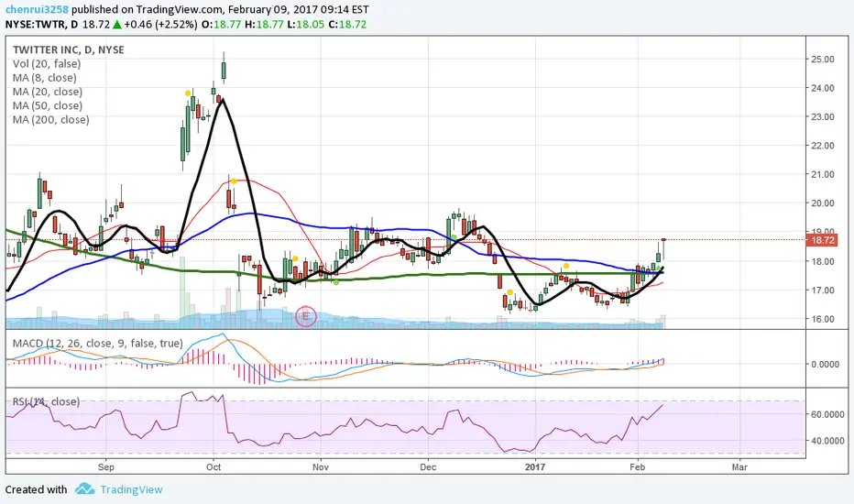Click the 40.0000 RSI axis label
The width and height of the screenshot is (854, 504).
827,441
